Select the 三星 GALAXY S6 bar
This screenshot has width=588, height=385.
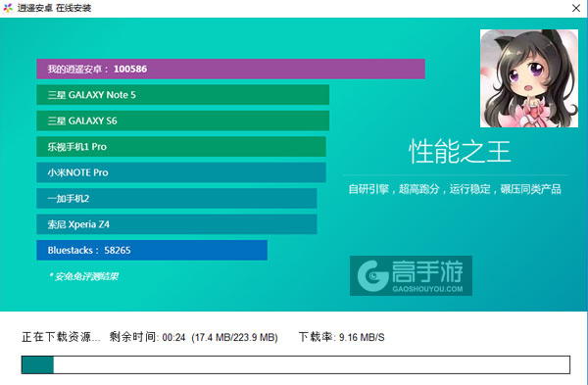click(183, 120)
